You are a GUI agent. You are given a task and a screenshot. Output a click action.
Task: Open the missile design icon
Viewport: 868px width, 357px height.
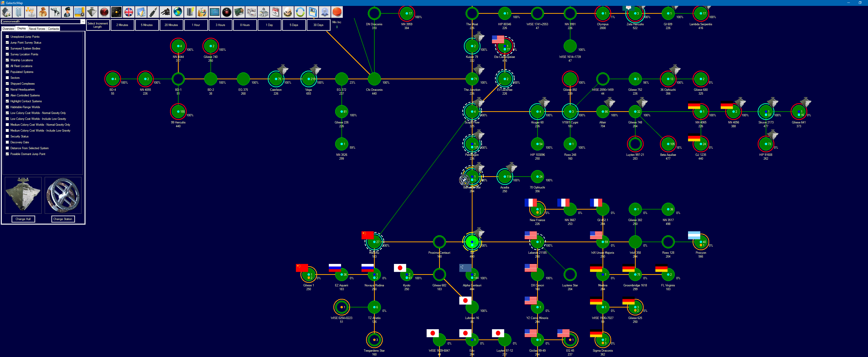[x=153, y=12]
